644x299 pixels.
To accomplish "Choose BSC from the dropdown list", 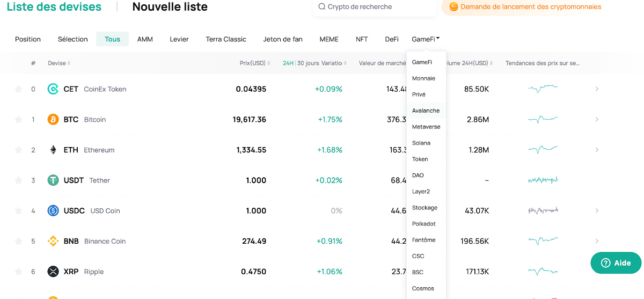I will (427, 272).
